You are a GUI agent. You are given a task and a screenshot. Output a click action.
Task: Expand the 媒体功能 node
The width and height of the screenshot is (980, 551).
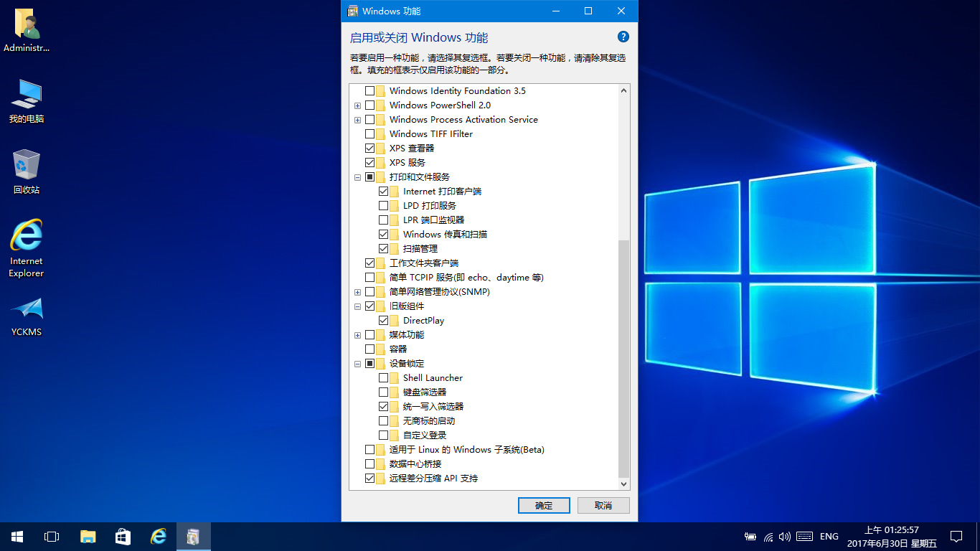(x=357, y=335)
